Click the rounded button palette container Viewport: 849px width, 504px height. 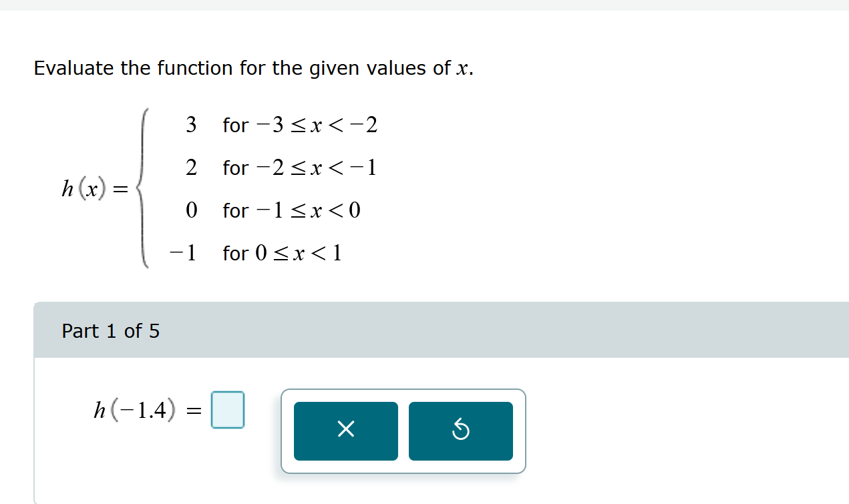tap(403, 431)
